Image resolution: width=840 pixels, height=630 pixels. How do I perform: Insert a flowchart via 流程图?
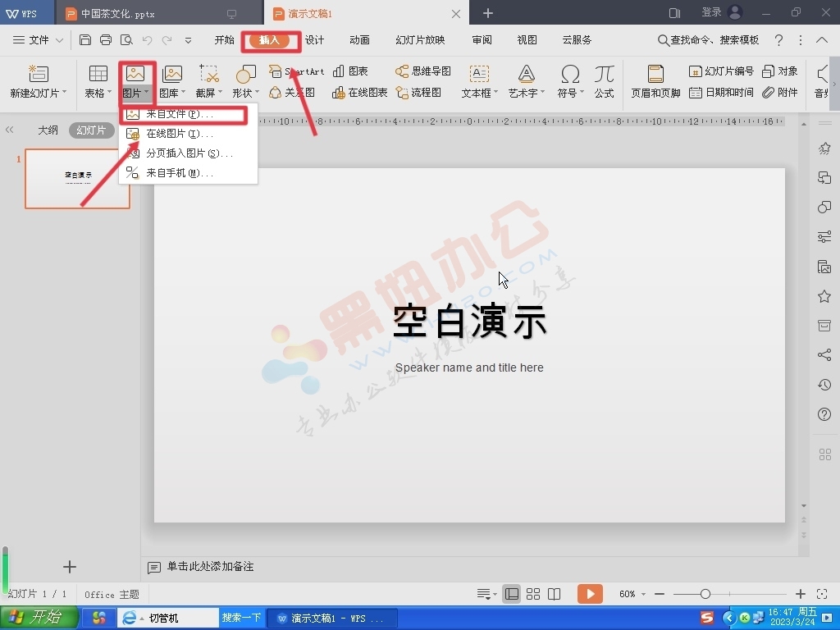[419, 93]
